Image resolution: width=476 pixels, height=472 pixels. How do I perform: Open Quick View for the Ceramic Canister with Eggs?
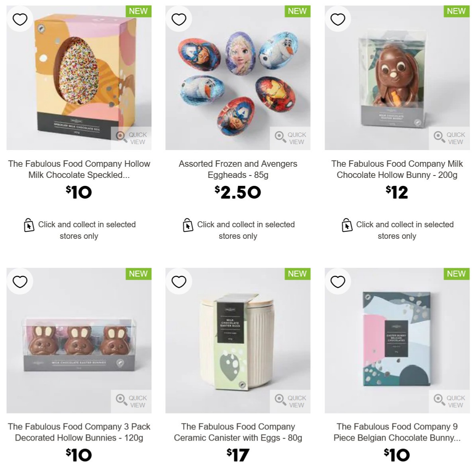tap(291, 401)
